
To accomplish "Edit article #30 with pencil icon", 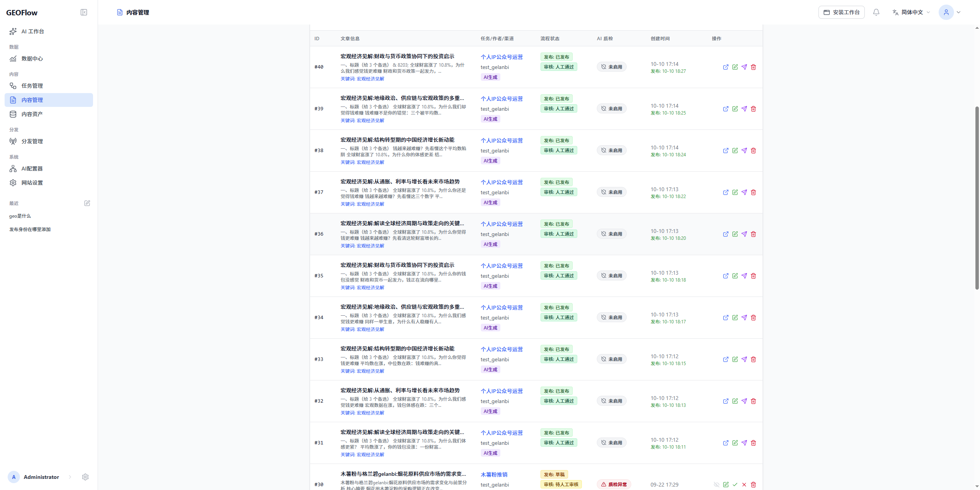I will pyautogui.click(x=725, y=485).
